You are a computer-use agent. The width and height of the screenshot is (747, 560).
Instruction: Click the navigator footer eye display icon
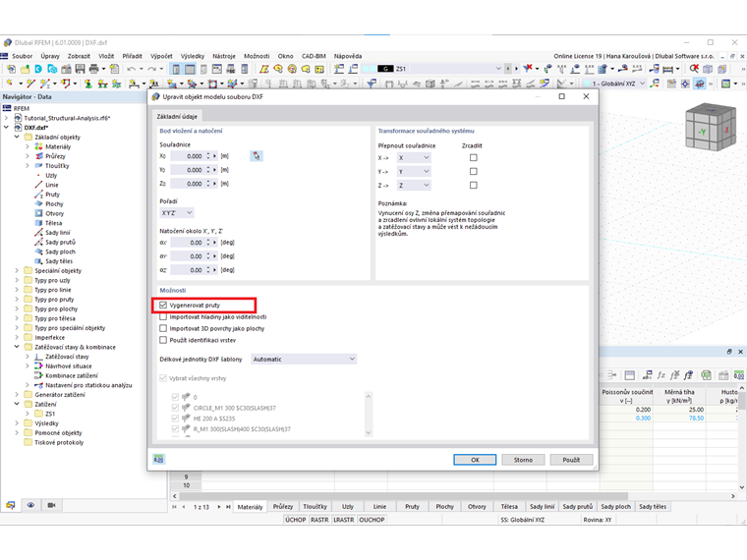31,505
